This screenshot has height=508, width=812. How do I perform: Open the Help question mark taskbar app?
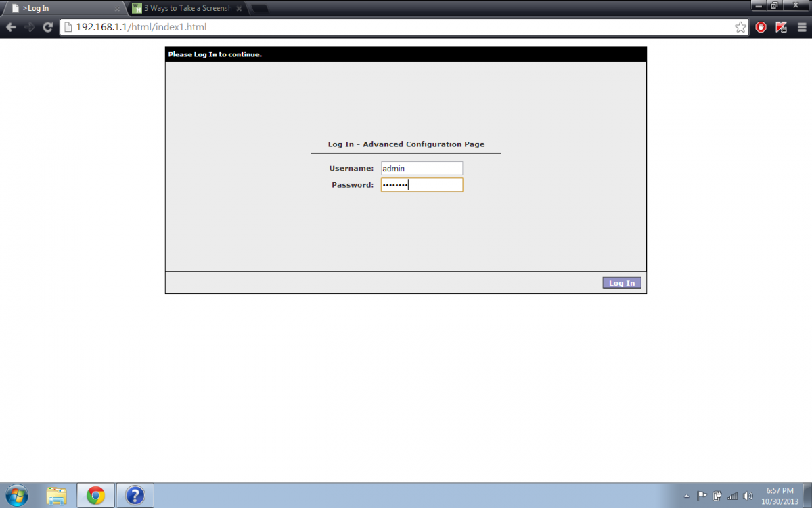click(x=135, y=495)
